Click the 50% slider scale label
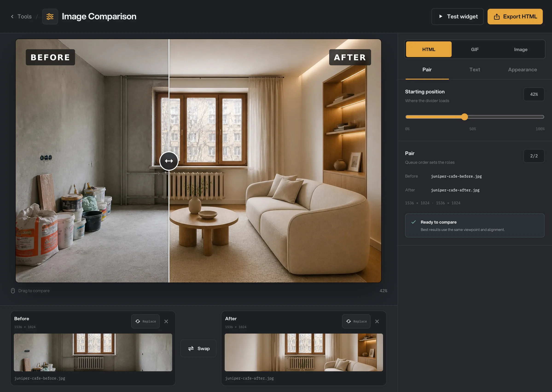 point(473,129)
